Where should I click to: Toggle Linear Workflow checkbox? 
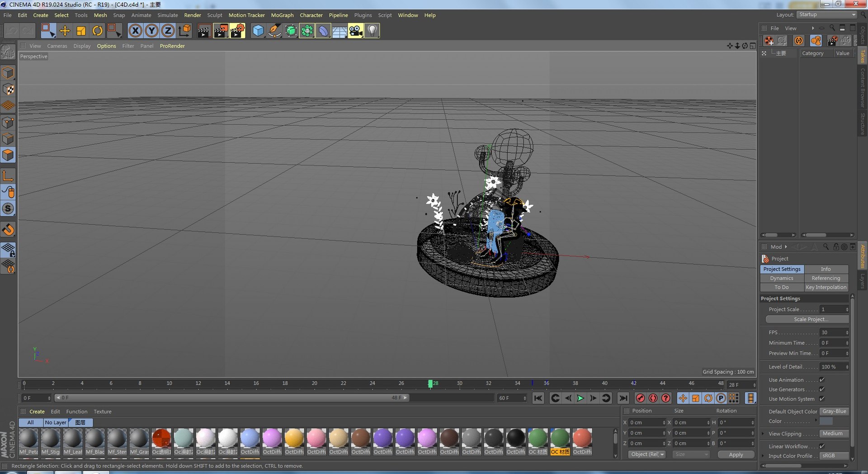tap(822, 446)
